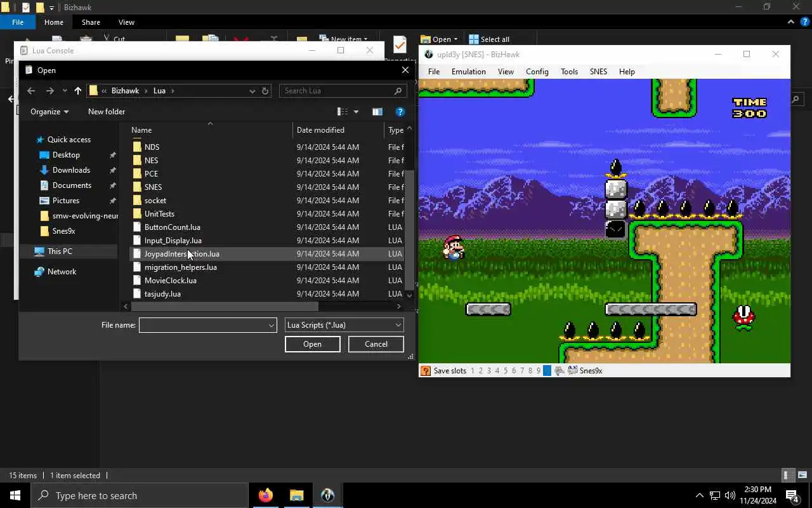Viewport: 812px width, 508px height.
Task: Open the JoypadIntersection.lua file
Action: 181,254
